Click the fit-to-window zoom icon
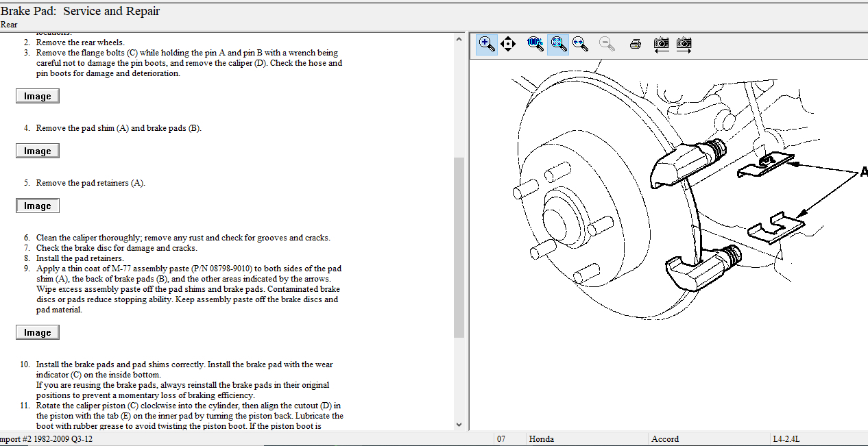Screen dimensions: 868x446 tap(558, 44)
